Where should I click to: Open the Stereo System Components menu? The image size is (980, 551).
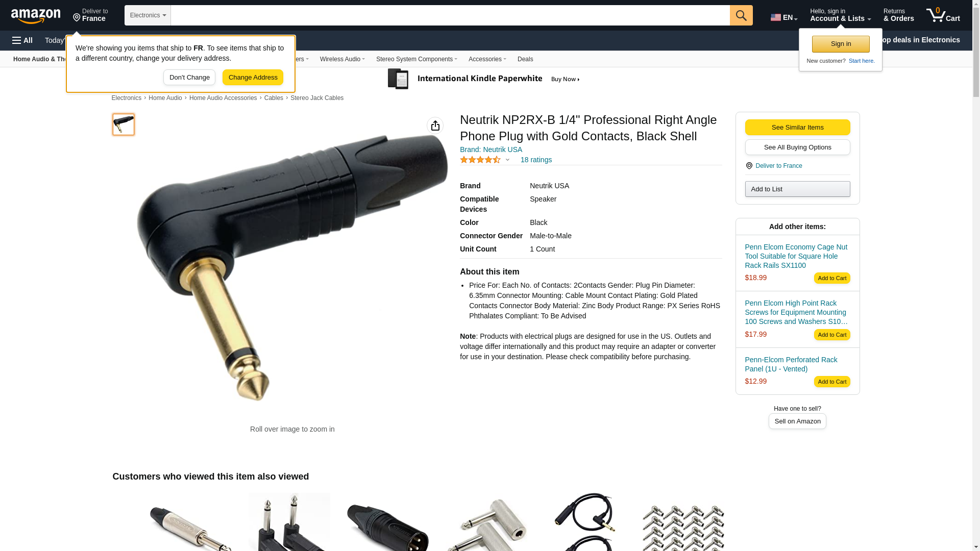tap(416, 59)
